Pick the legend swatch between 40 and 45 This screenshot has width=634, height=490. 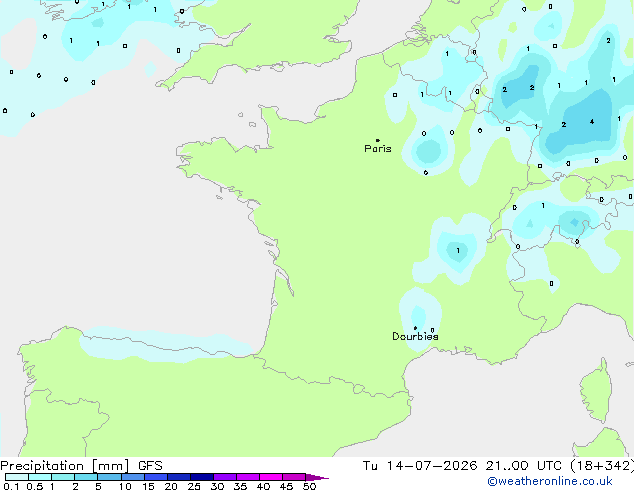point(271,477)
